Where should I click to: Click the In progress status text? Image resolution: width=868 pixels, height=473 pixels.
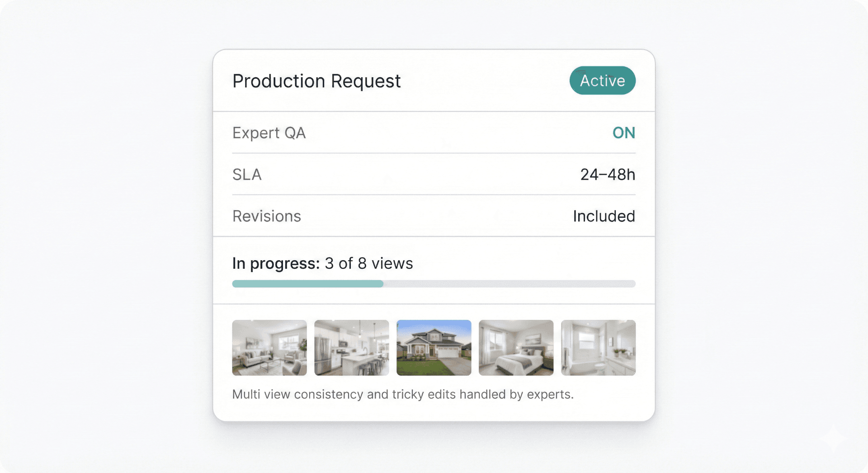tap(275, 263)
